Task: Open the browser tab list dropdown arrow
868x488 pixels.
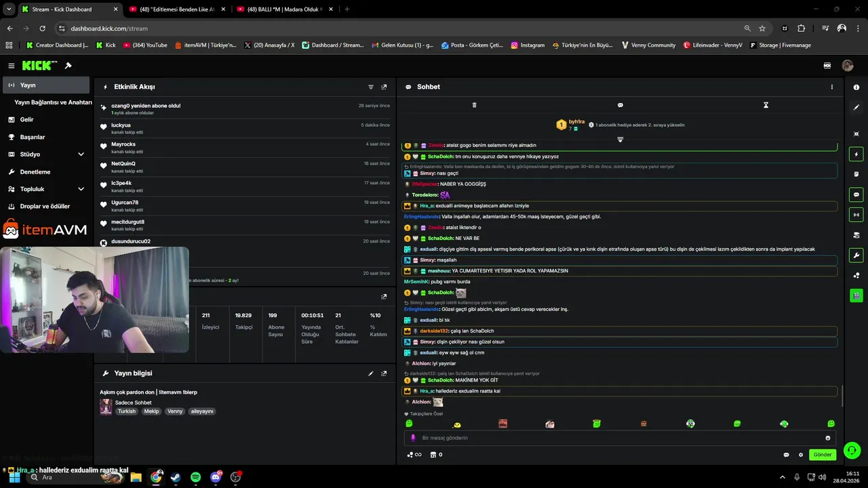Action: coord(9,9)
